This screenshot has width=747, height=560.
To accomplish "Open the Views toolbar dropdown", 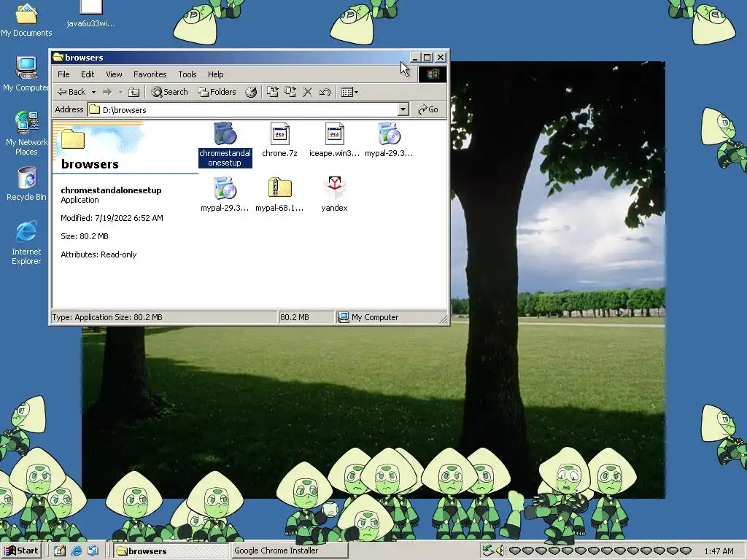I will coord(350,92).
